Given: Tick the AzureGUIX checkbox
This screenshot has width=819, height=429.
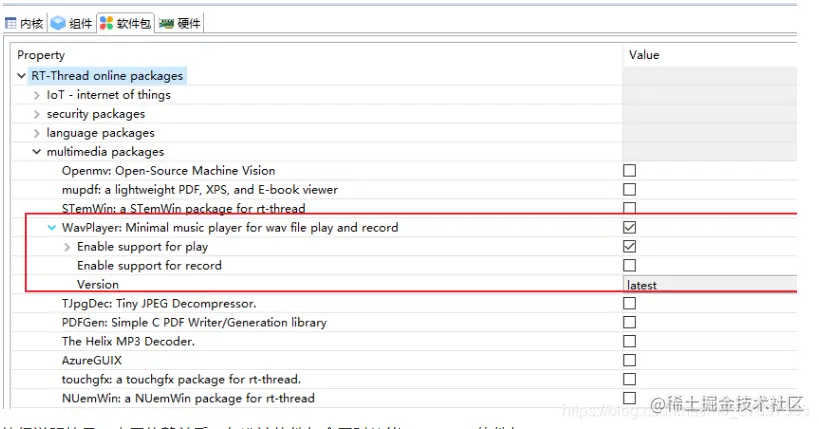Looking at the screenshot, I should (x=629, y=360).
